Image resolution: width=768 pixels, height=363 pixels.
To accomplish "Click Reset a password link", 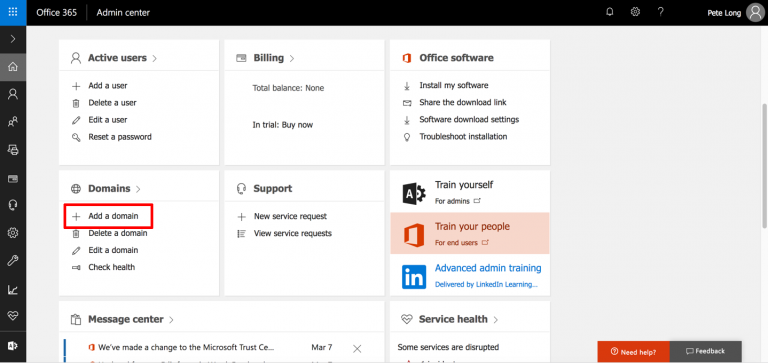I will (x=120, y=137).
